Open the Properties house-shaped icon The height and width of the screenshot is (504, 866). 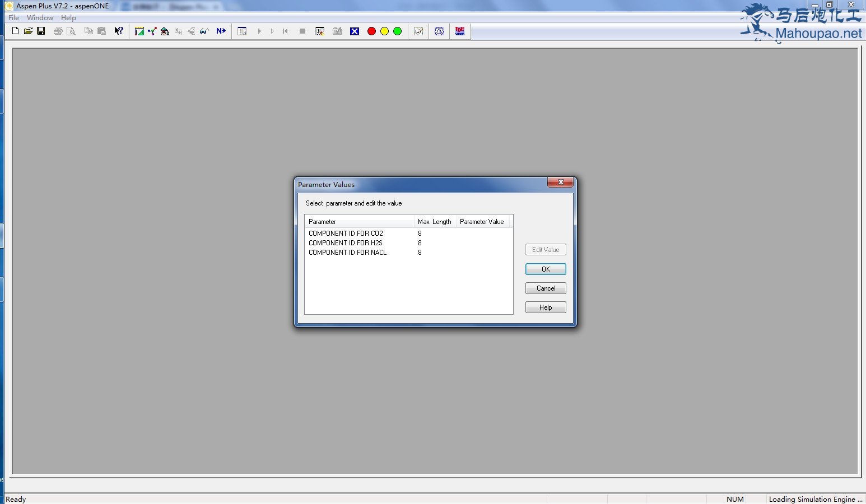165,31
